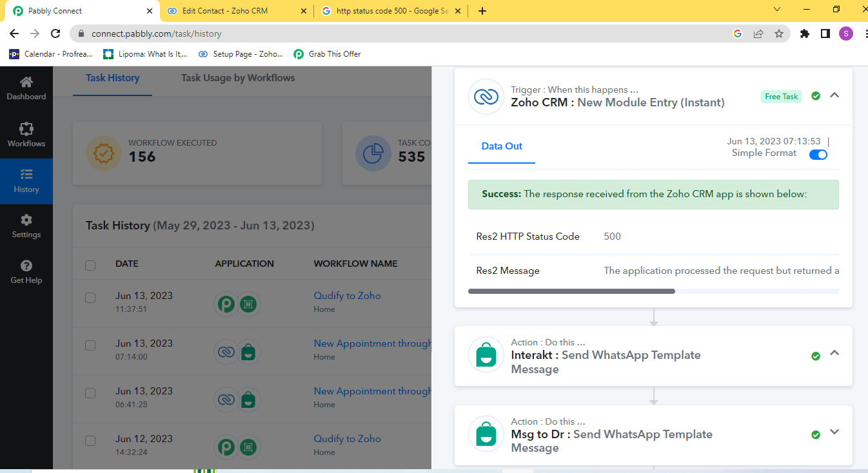
Task: Open the Qudify to Zoho workflow from Jun 13
Action: click(347, 295)
